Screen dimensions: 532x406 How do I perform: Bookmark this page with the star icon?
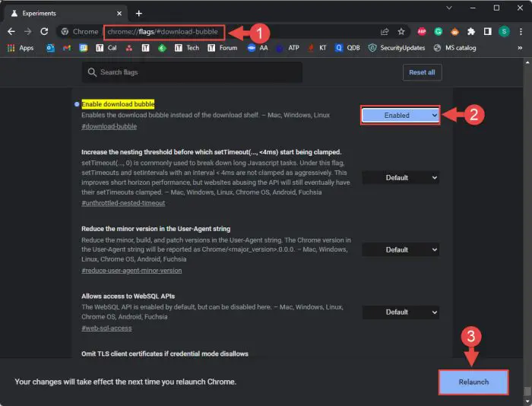click(401, 32)
